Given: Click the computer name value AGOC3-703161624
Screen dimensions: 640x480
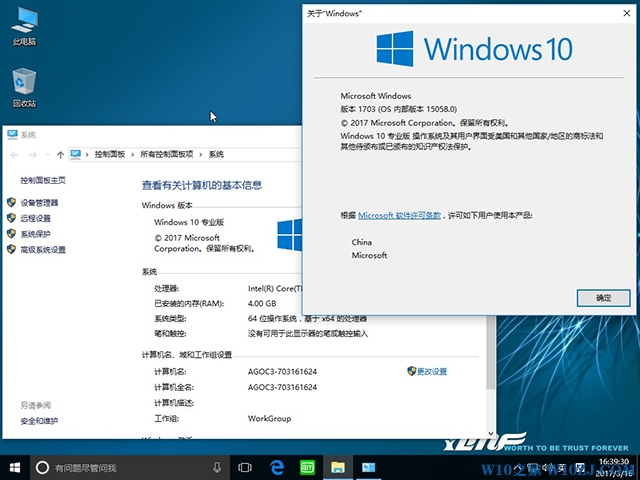Looking at the screenshot, I should click(x=282, y=371).
